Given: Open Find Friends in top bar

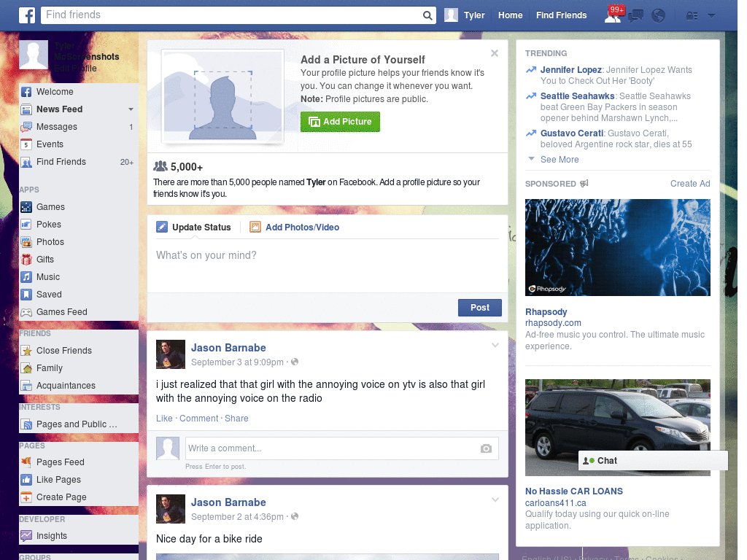Looking at the screenshot, I should (561, 15).
